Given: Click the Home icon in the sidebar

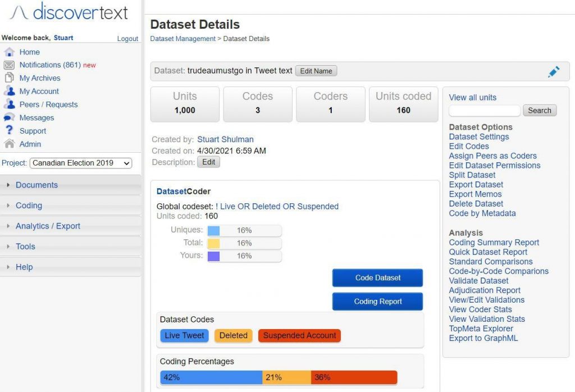Looking at the screenshot, I should pyautogui.click(x=10, y=52).
